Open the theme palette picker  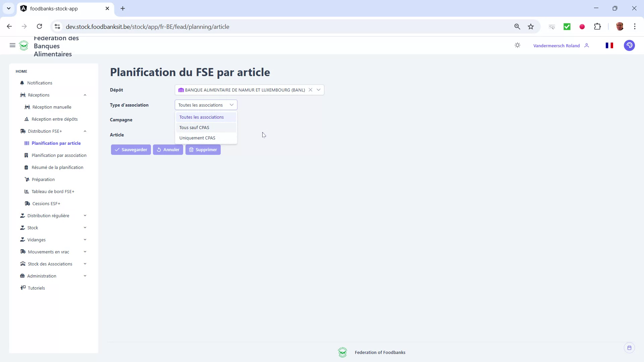[629, 45]
